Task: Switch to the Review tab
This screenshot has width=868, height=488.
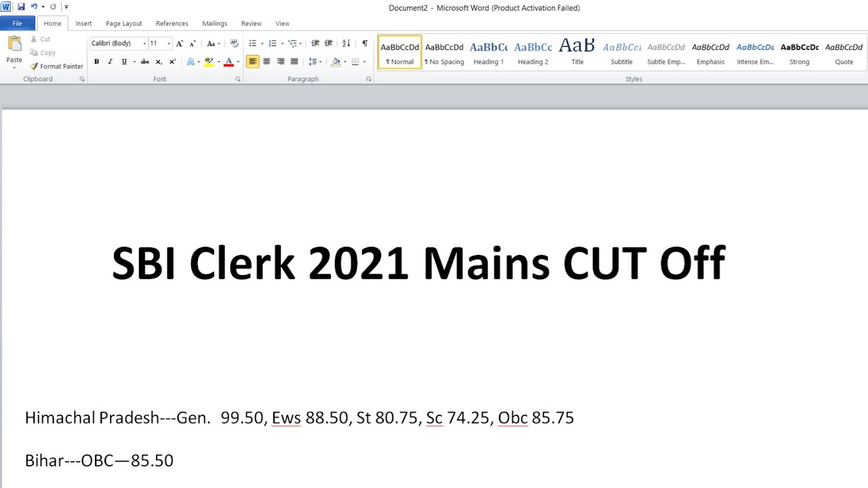Action: 252,24
